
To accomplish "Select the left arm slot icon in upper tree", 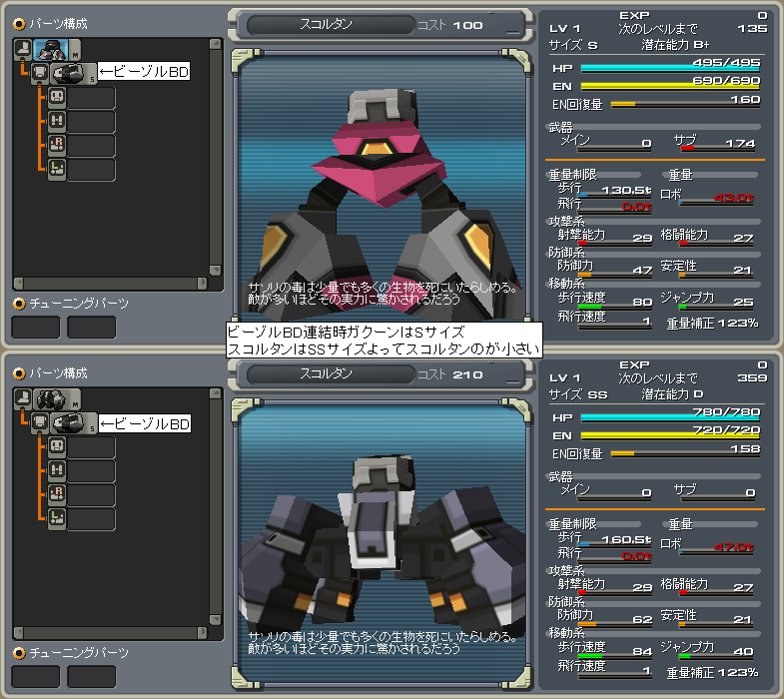I will pos(57,170).
